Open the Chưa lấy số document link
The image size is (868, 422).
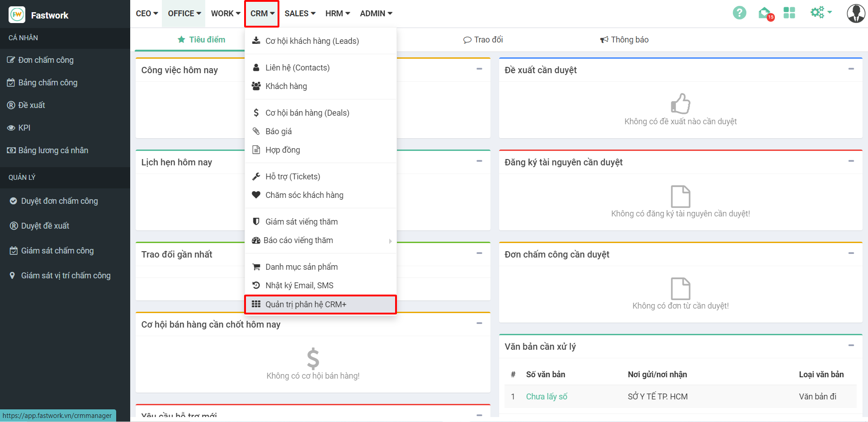(546, 397)
